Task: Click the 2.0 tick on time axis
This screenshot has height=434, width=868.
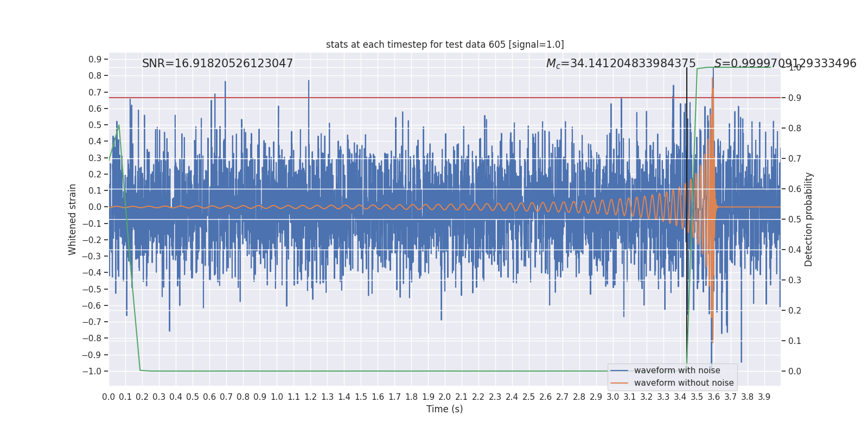Action: pyautogui.click(x=445, y=397)
